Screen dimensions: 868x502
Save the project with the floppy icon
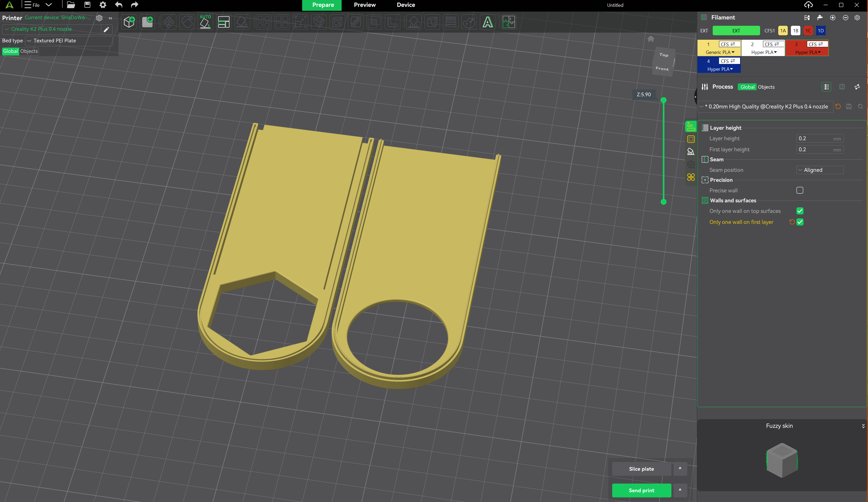coord(87,5)
